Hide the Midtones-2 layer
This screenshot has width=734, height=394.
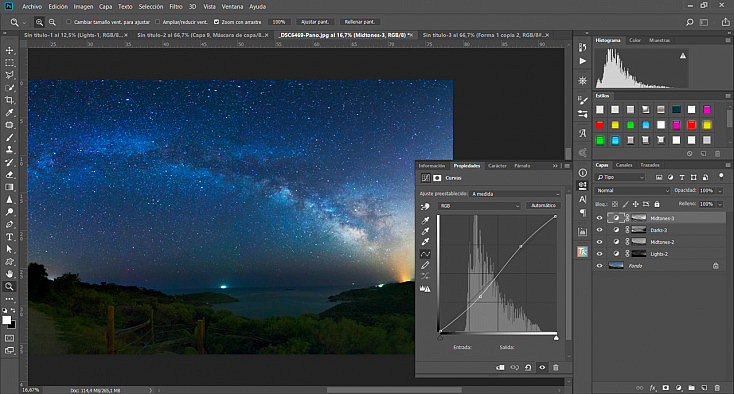[x=599, y=242]
